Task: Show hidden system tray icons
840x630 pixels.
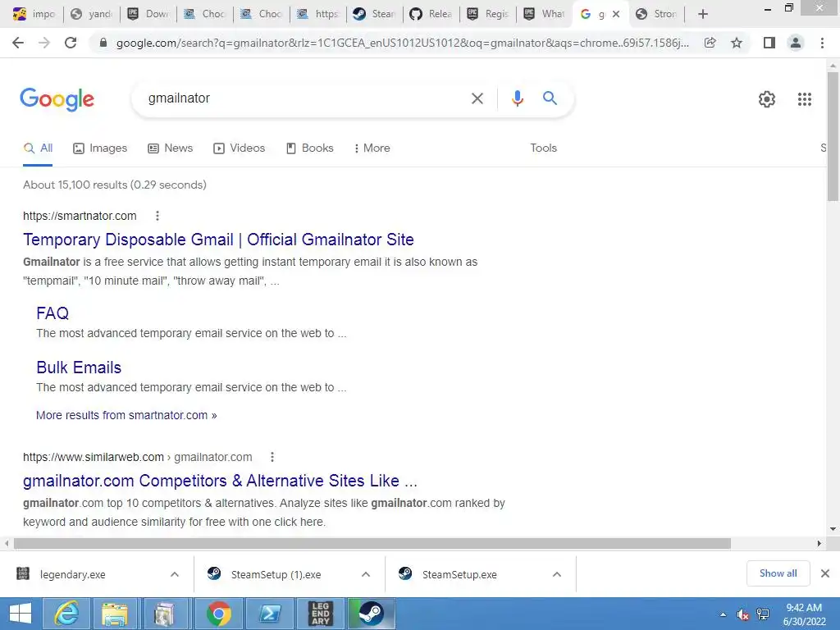Action: coord(724,614)
